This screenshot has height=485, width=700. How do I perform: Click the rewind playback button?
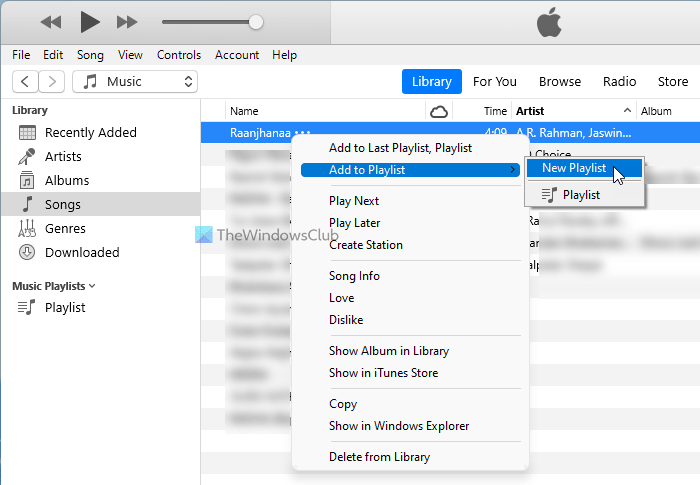[x=50, y=22]
